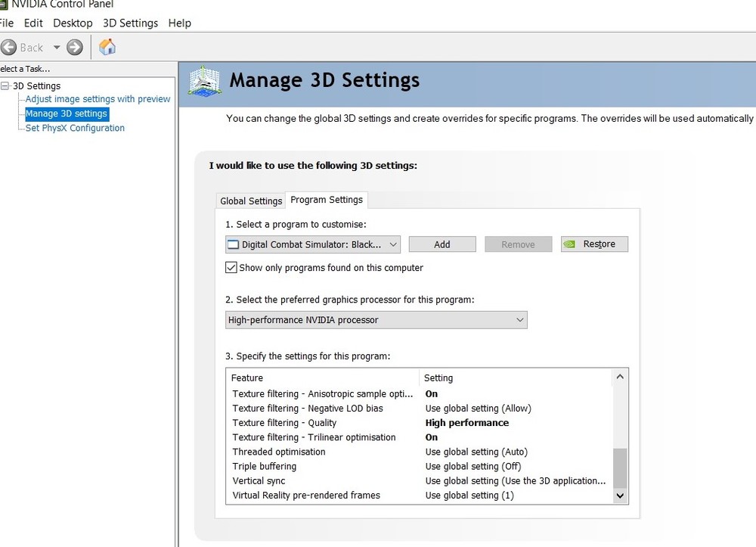Click the Manage 3D Settings header icon
Image resolution: width=756 pixels, height=547 pixels.
204,81
